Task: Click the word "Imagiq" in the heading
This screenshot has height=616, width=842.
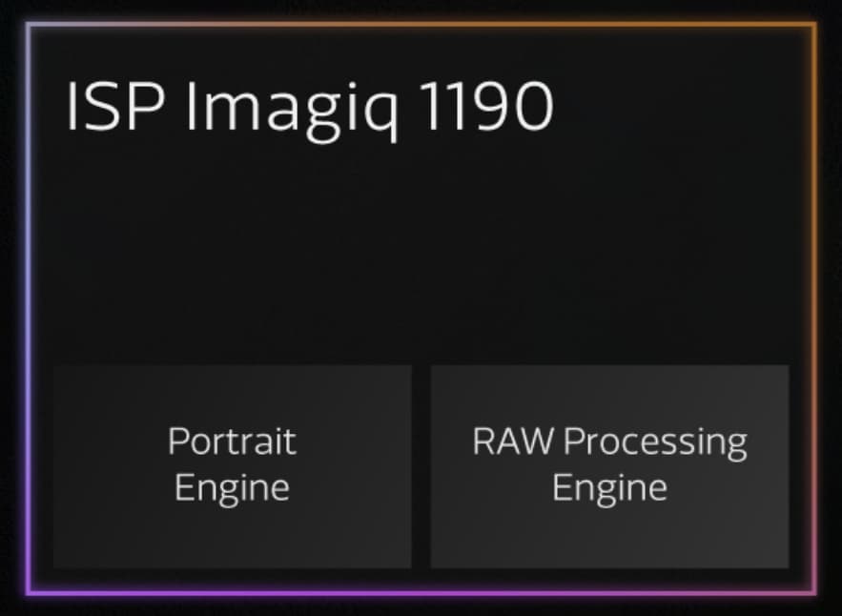Action: tap(293, 110)
